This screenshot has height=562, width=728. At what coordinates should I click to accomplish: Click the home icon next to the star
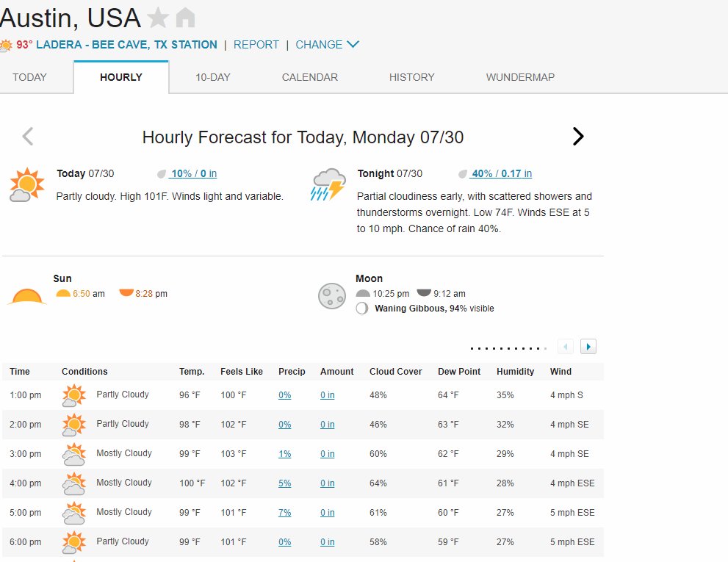coord(185,18)
